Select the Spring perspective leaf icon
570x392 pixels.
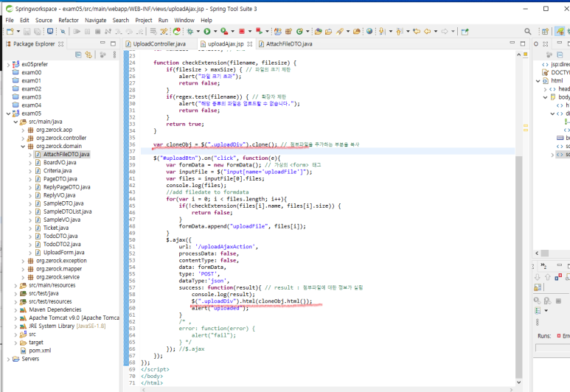560,32
